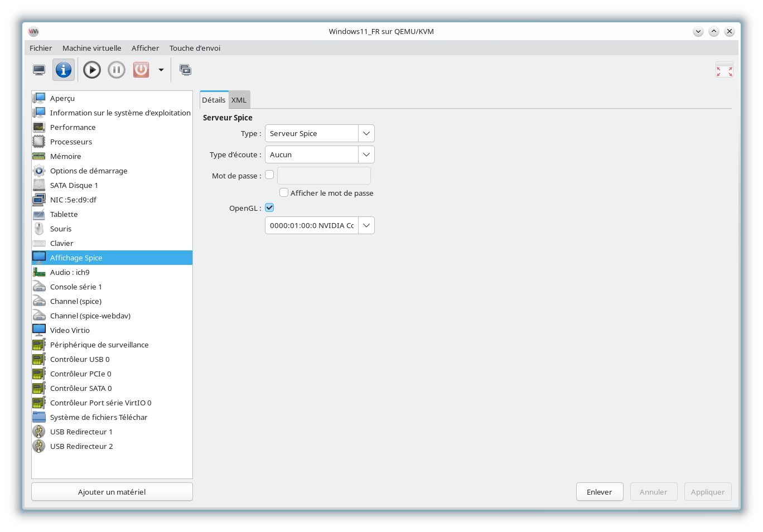Pause the virtual machine

117,70
